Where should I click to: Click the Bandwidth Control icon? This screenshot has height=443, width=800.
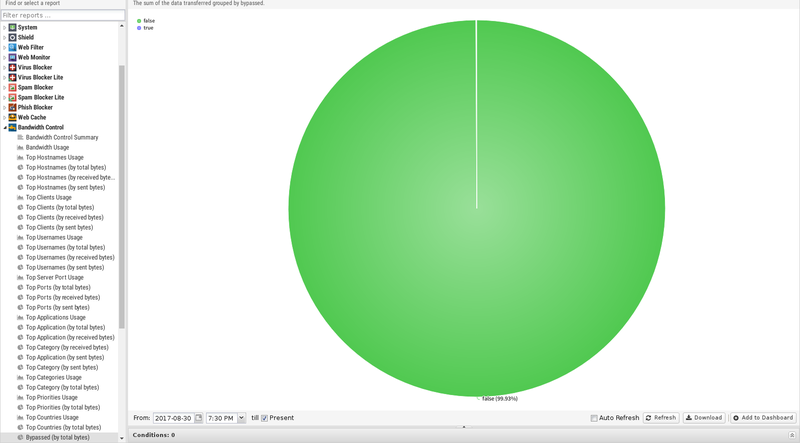click(x=12, y=128)
